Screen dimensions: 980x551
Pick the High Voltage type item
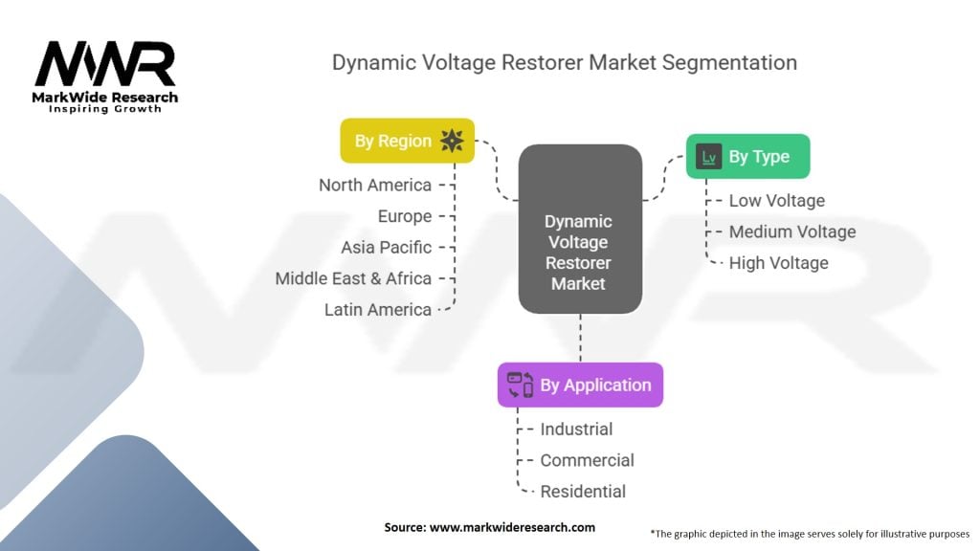click(x=778, y=263)
